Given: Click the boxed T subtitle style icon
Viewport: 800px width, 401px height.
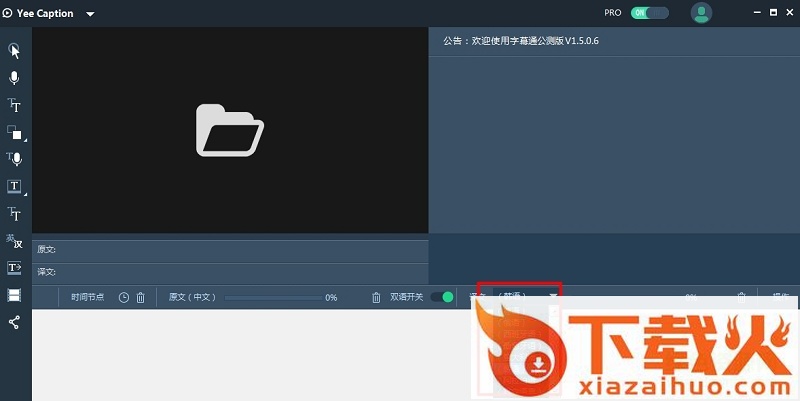Looking at the screenshot, I should coord(14,186).
